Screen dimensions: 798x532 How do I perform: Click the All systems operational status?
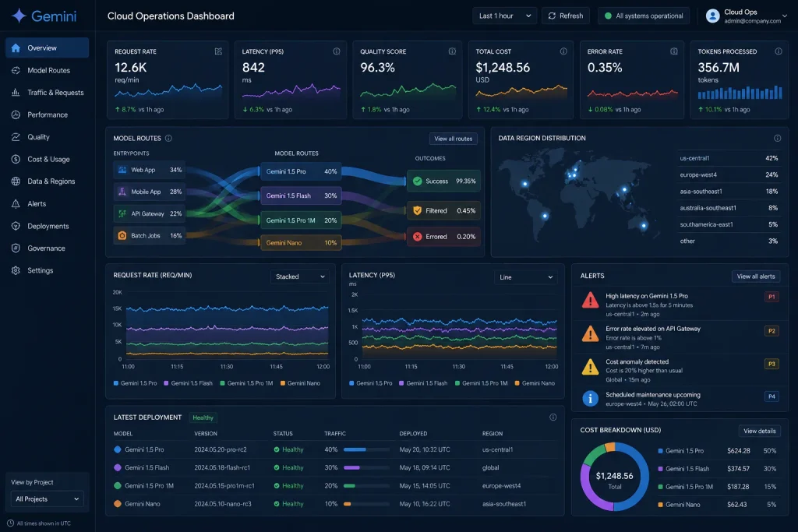[643, 16]
